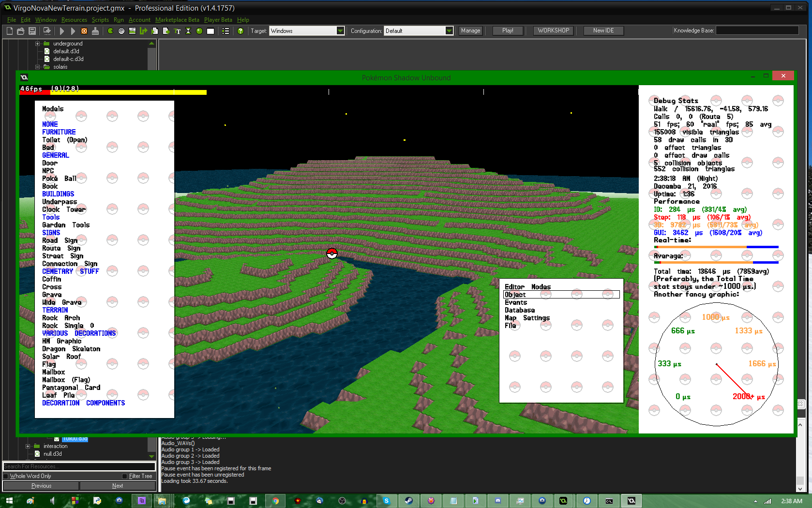Expand the underground folder in tree
Viewport: 812px width, 508px height.
(37, 44)
